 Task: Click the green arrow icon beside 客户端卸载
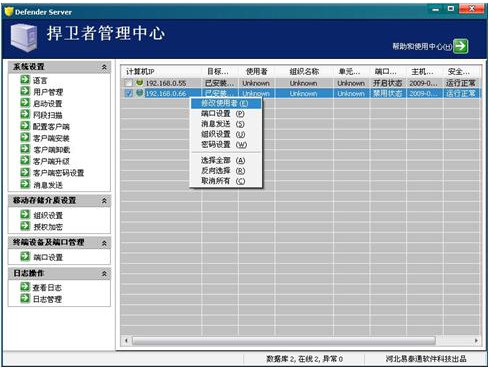pyautogui.click(x=25, y=149)
